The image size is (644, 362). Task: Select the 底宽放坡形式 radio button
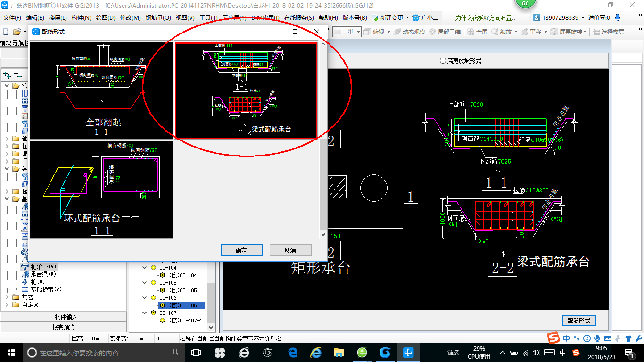460,61
